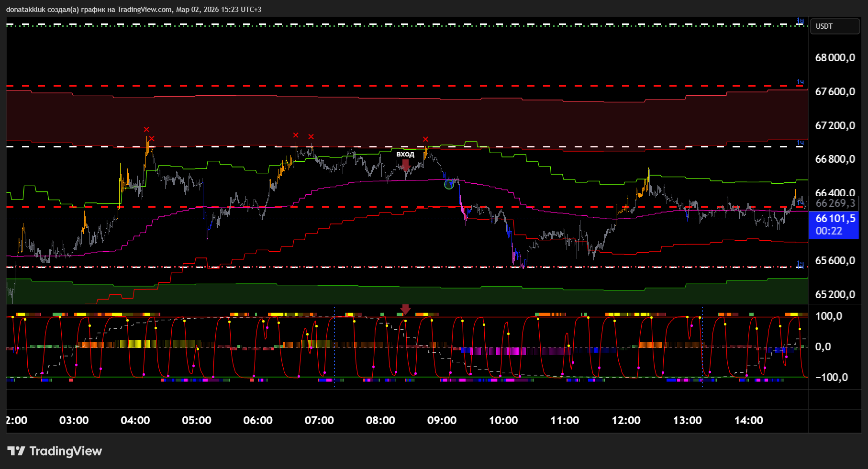This screenshot has height=469, width=868.
Task: Click the 100,0 value on the oscillator scale
Action: click(x=829, y=316)
